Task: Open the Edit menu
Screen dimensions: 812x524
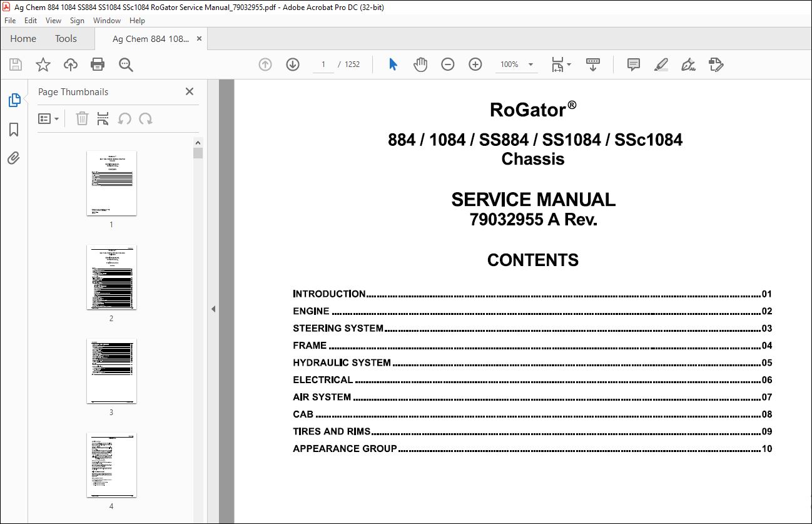Action: point(31,21)
